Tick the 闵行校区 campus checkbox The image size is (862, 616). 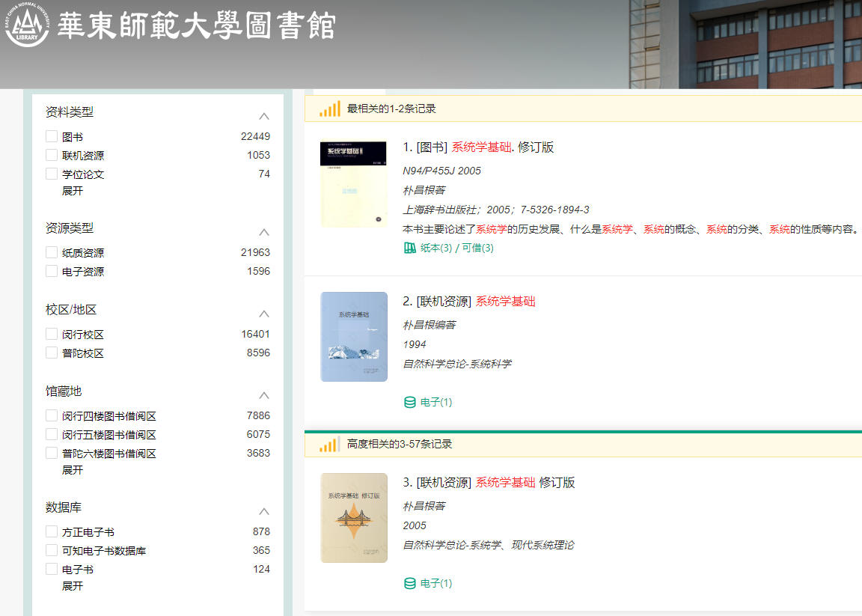coord(52,334)
